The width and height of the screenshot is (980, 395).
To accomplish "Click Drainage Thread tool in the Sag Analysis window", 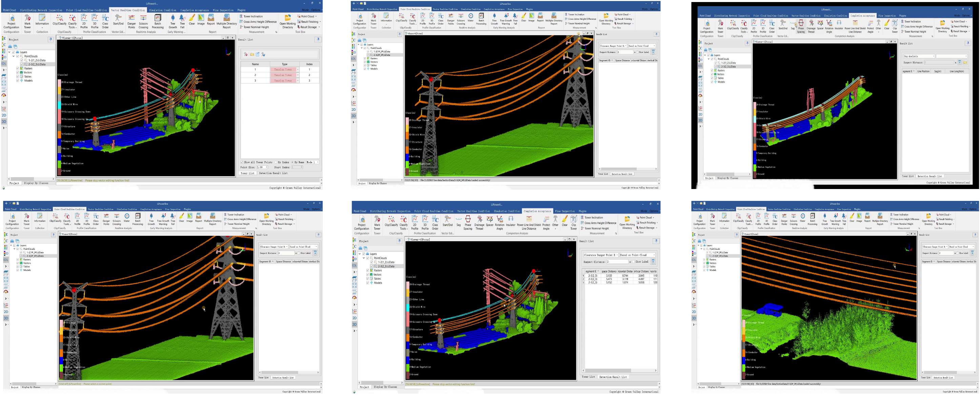I will 811,26.
